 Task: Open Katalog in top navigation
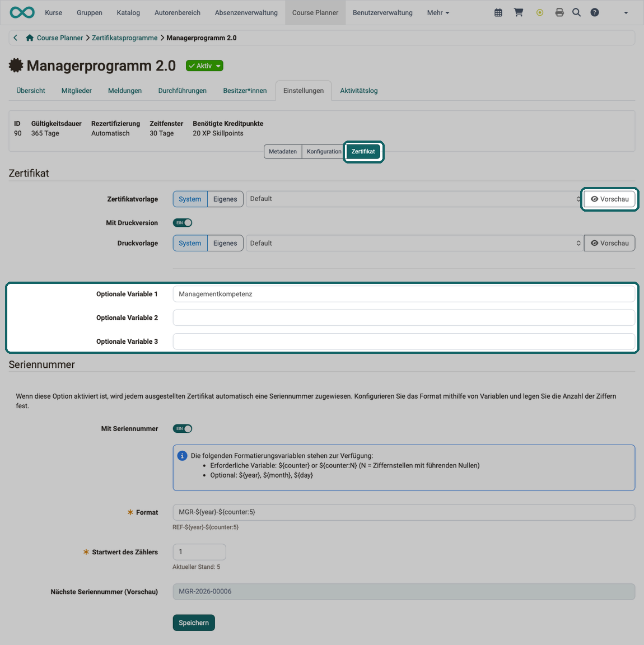128,13
